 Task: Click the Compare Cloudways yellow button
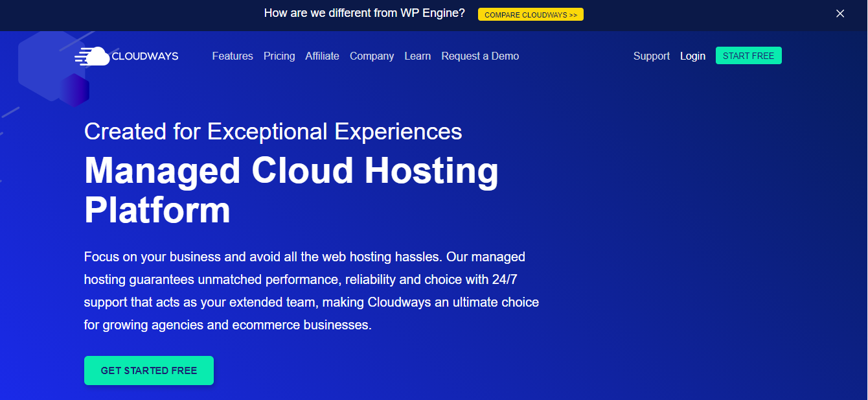(x=531, y=14)
